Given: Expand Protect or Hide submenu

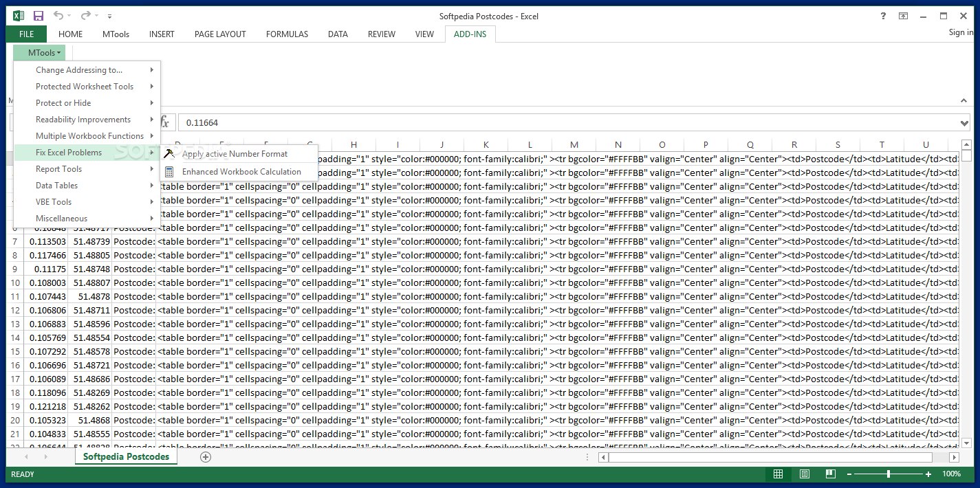Looking at the screenshot, I should [x=87, y=103].
